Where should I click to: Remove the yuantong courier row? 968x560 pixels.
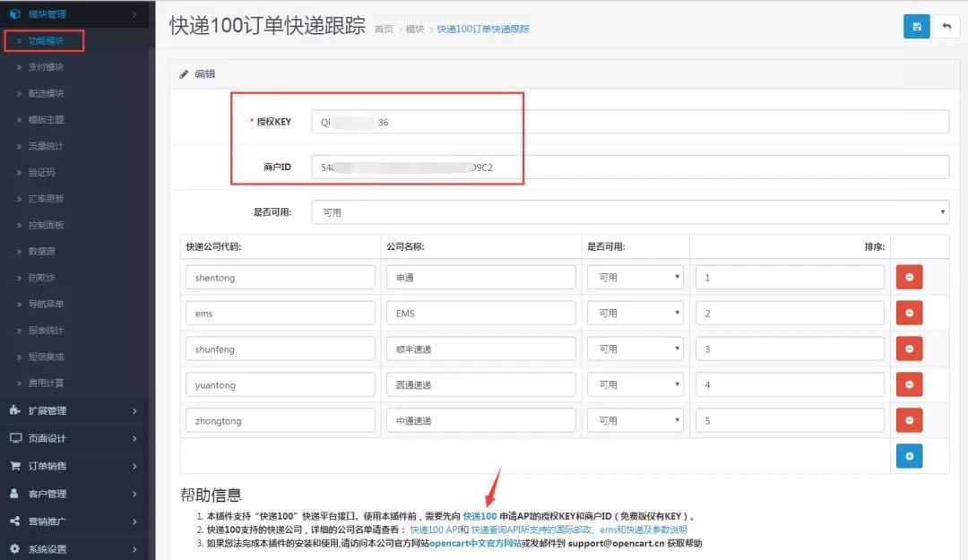pyautogui.click(x=910, y=384)
